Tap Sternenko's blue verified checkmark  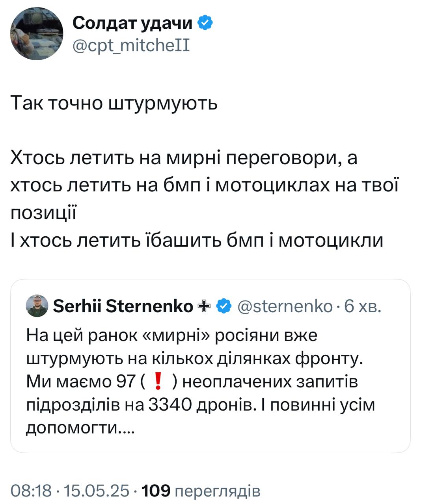(x=224, y=306)
